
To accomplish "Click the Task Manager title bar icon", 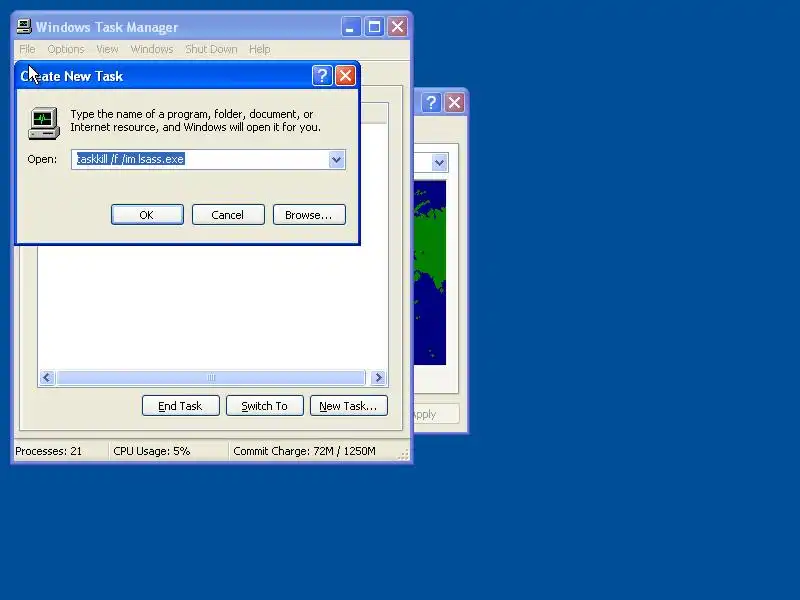I will click(24, 27).
